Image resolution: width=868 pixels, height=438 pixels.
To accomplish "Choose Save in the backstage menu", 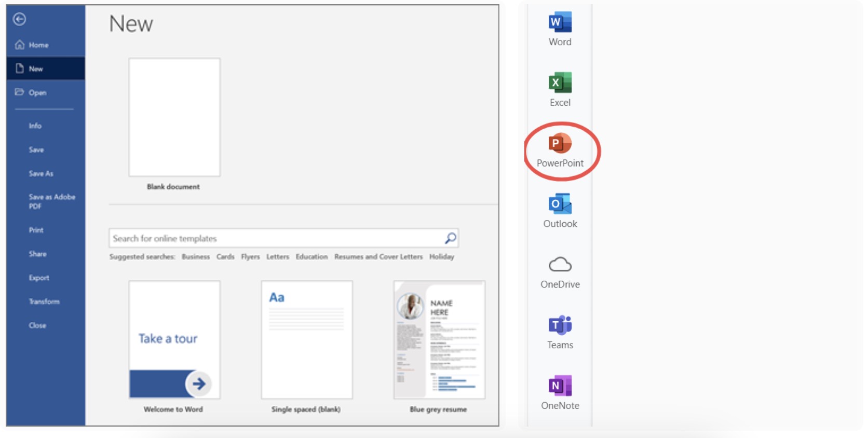I will pos(36,149).
